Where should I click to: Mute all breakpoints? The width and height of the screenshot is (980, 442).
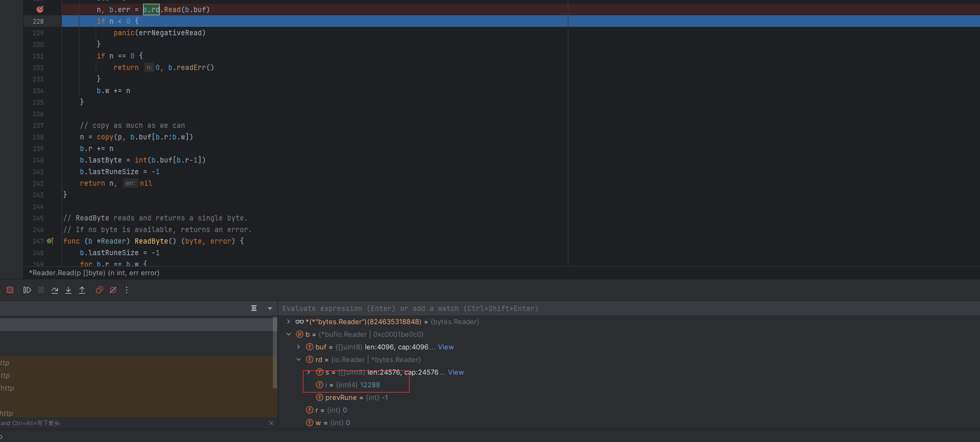(x=113, y=290)
